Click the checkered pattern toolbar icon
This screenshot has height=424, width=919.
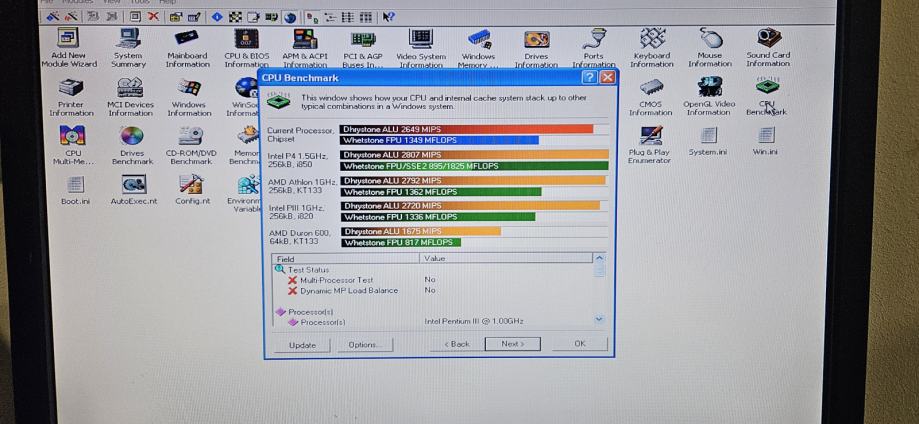[x=235, y=16]
